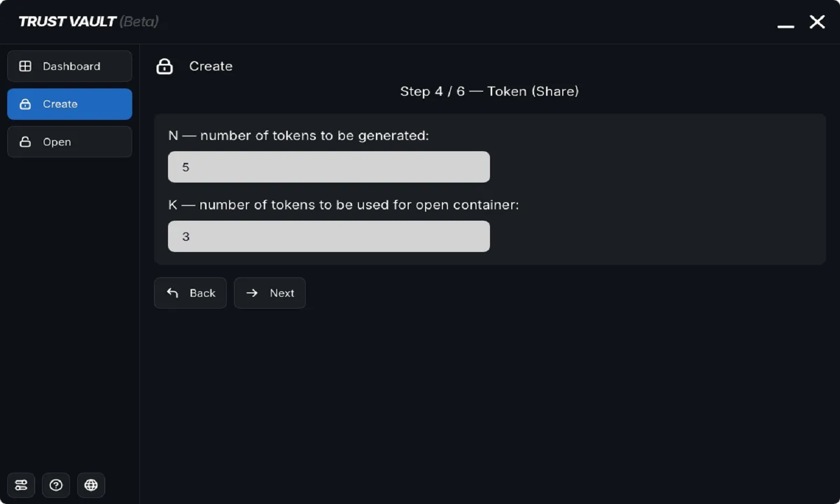Screen dimensions: 840x504
Task: Click the Step 4 / 6 heading
Action: (x=489, y=91)
